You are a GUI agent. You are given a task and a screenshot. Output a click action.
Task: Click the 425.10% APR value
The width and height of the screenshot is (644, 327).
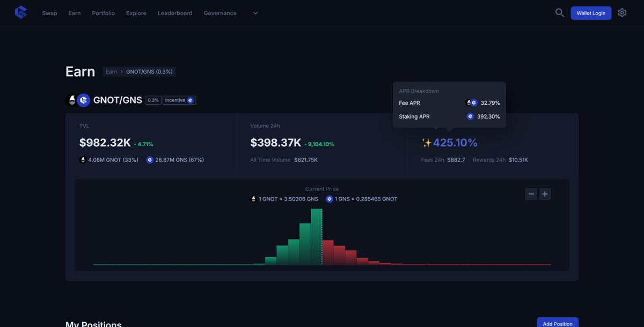(455, 143)
